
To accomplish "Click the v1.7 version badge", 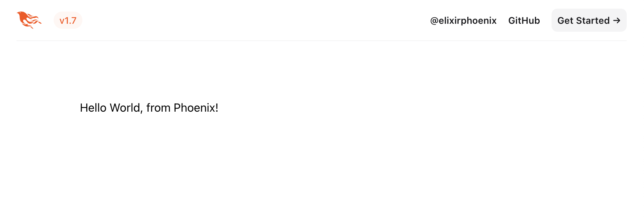I will coord(68,21).
